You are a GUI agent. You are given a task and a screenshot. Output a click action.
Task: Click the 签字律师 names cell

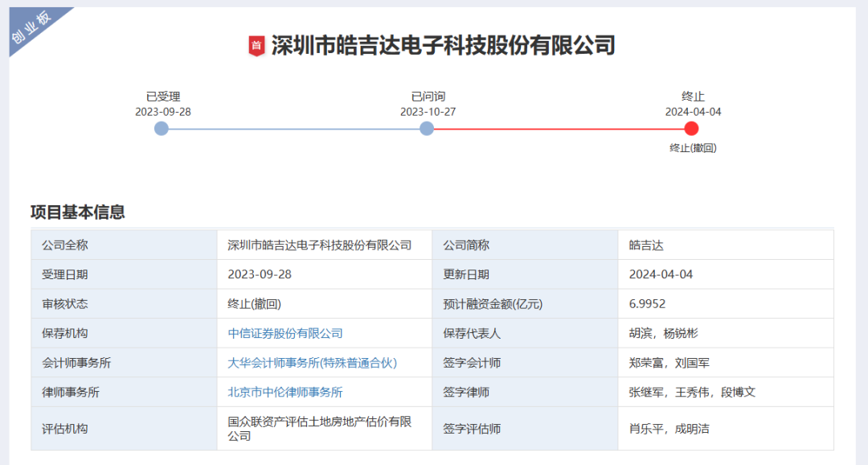tap(692, 392)
